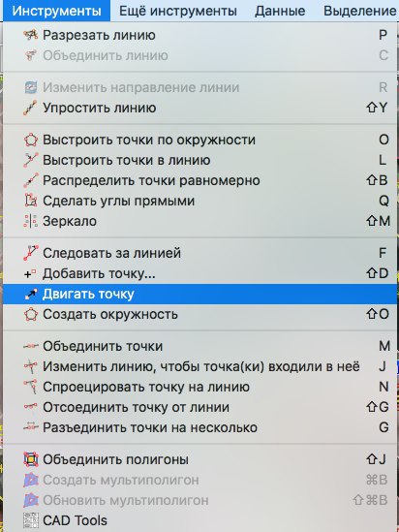
Task: Open the Данные menu
Action: coord(280,11)
